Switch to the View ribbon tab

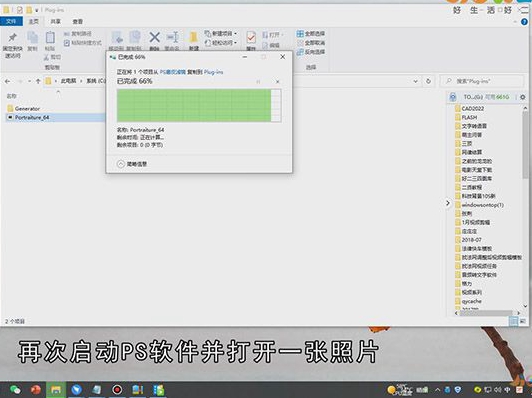[x=77, y=21]
